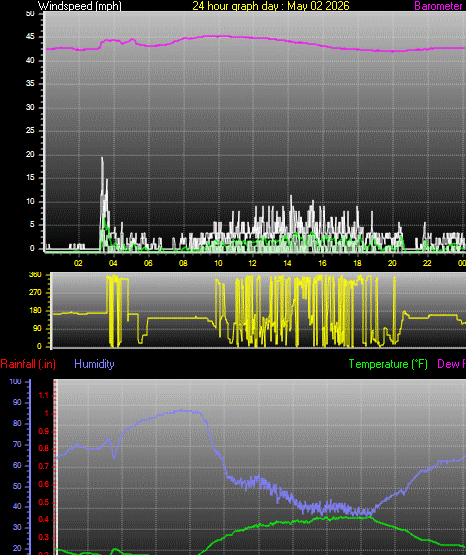
Task: Click the magenta 'Barometer' legend label
Action: [438, 6]
